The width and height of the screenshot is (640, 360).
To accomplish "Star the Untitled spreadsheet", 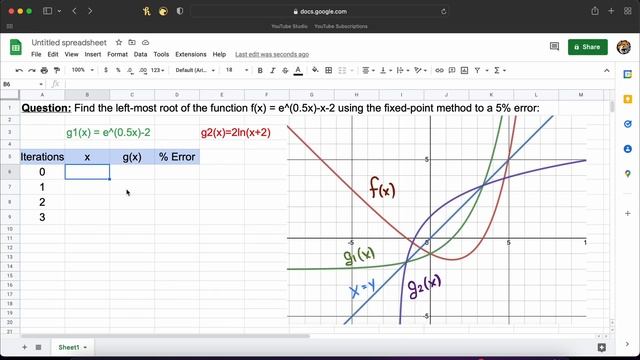I will coord(119,42).
